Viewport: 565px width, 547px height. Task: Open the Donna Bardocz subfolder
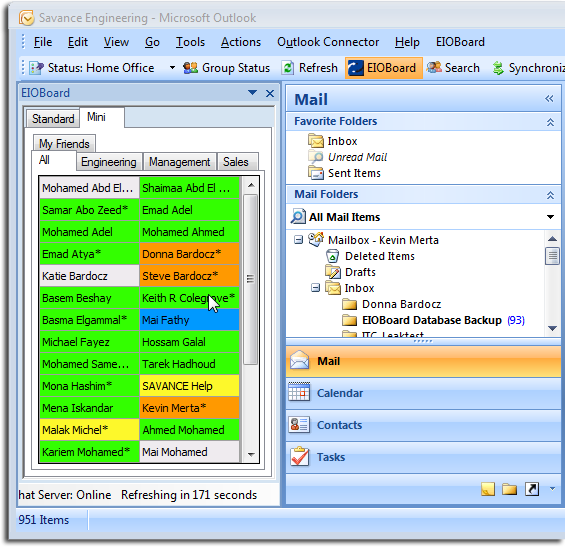point(392,304)
